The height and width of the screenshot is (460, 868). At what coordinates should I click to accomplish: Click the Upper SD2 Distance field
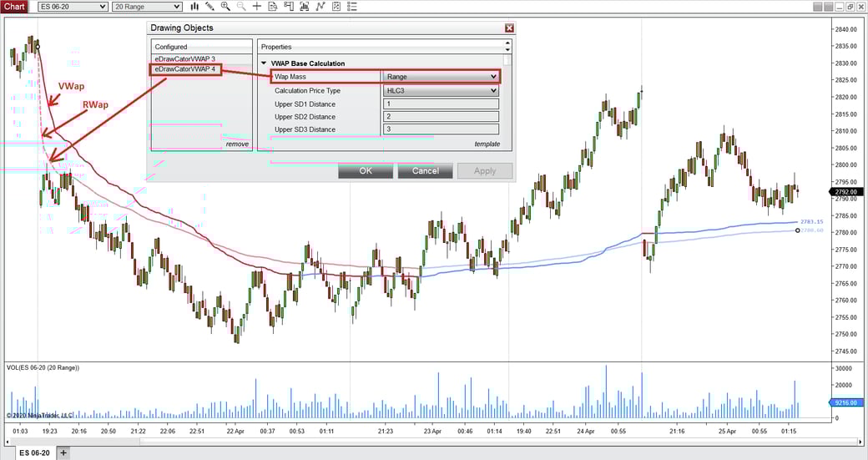click(441, 117)
